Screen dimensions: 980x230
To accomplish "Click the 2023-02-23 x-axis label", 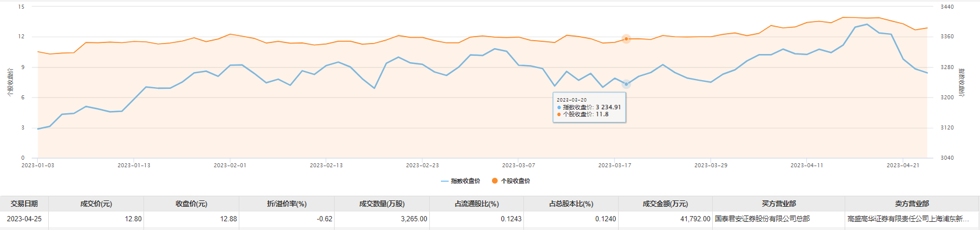I will 422,166.
